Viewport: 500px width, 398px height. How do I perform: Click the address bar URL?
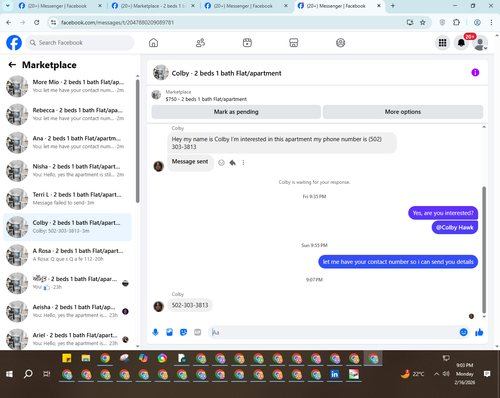click(x=117, y=22)
